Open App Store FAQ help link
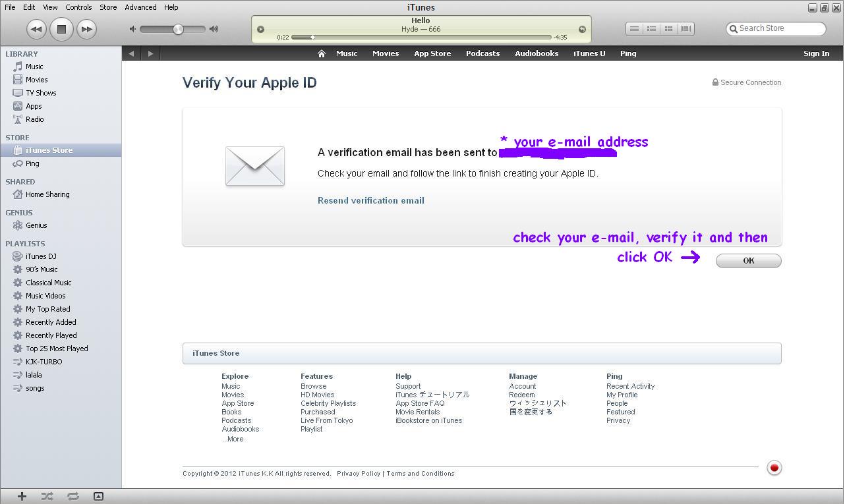845x504 pixels. [420, 403]
